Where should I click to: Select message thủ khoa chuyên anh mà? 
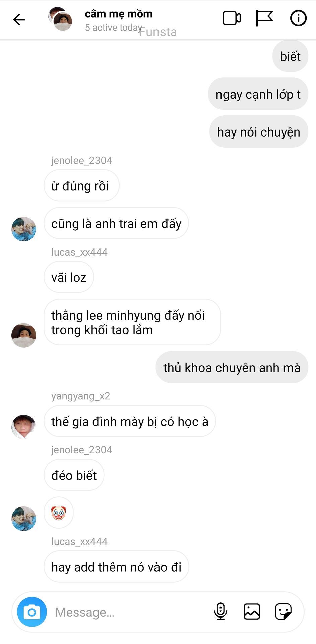(232, 367)
